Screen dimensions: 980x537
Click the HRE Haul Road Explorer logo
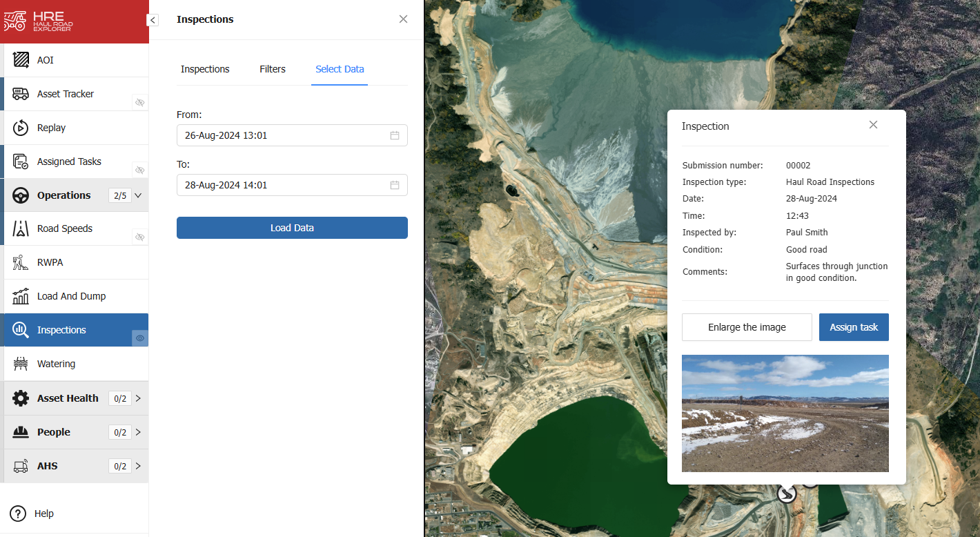[x=38, y=21]
